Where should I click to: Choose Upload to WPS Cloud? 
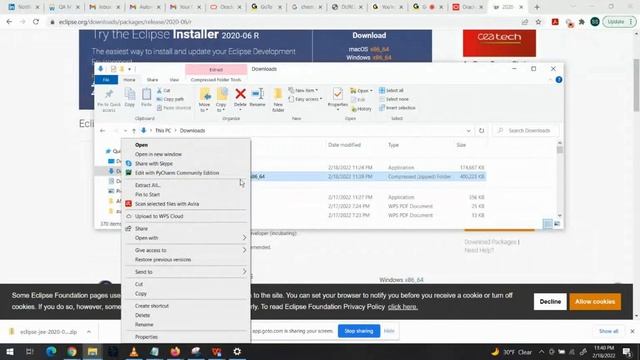pos(159,216)
